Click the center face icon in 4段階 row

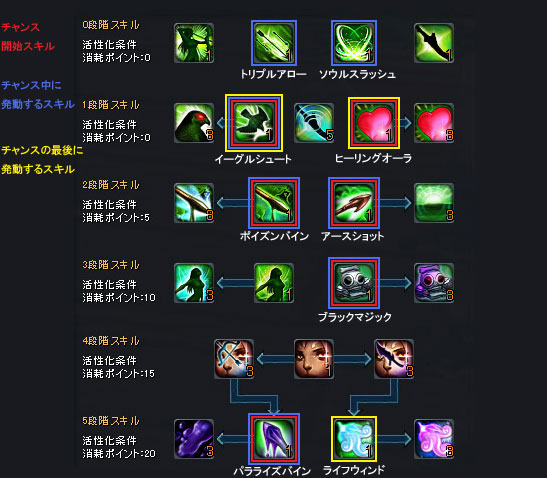[314, 359]
